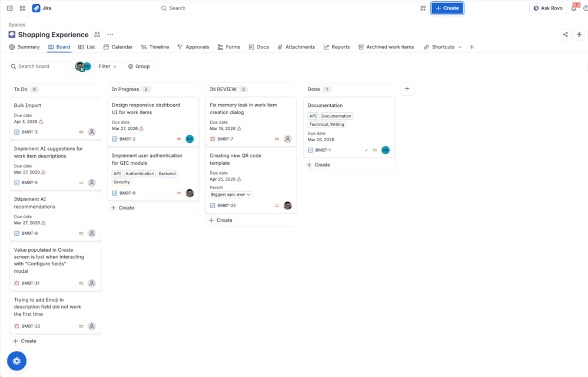Open team members icon next to space name
The height and width of the screenshot is (377, 588).
click(x=97, y=35)
